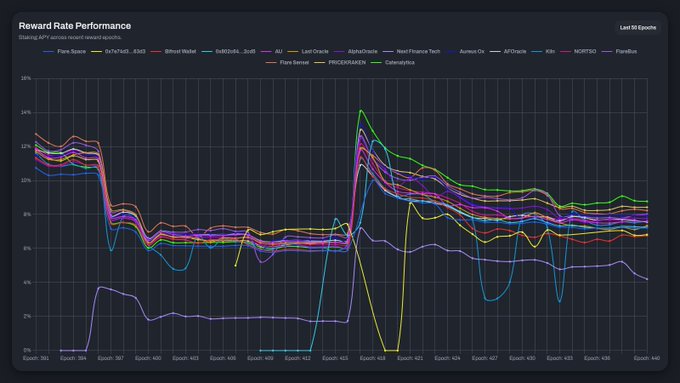
Task: Toggle the PRICEKRAKEN legend entry
Action: click(340, 62)
